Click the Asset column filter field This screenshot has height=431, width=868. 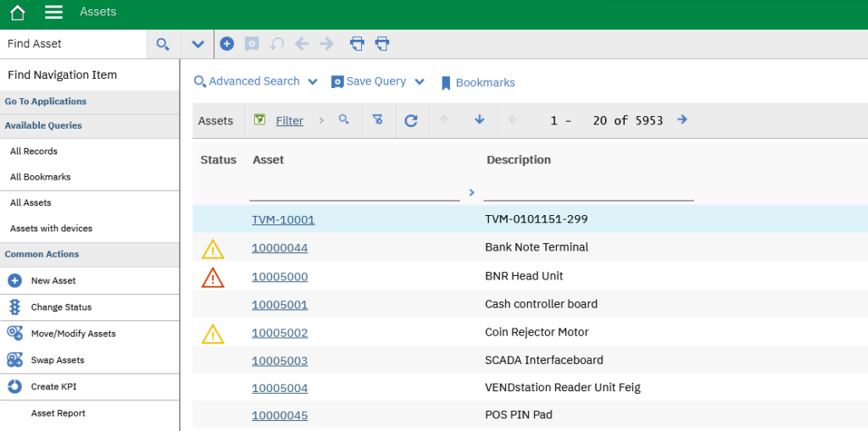(355, 191)
